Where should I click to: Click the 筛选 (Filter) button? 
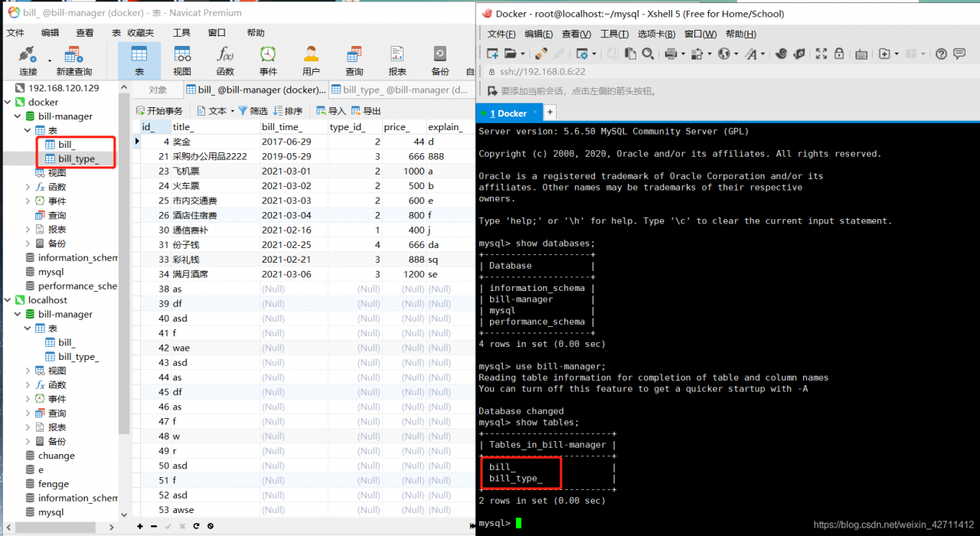click(253, 111)
